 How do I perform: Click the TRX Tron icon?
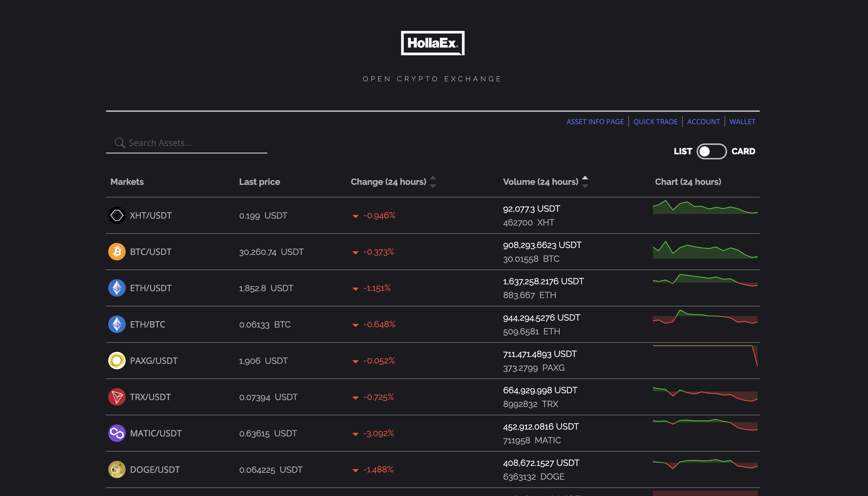point(117,397)
